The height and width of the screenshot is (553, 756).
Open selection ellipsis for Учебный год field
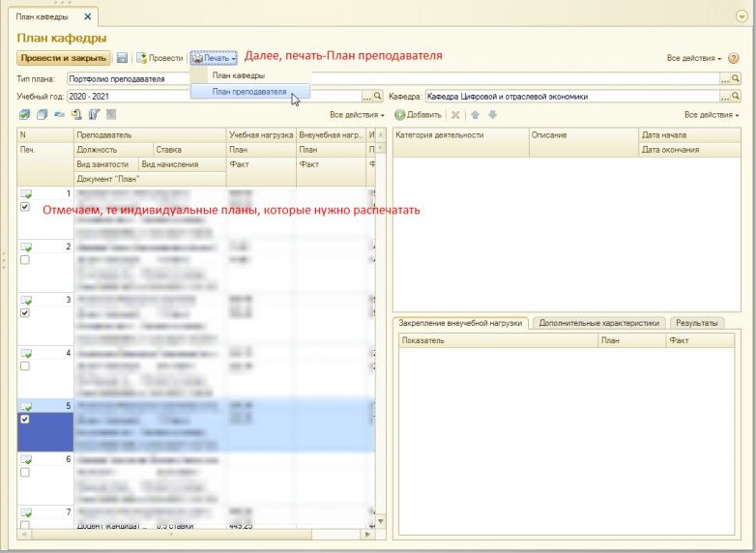click(x=367, y=97)
